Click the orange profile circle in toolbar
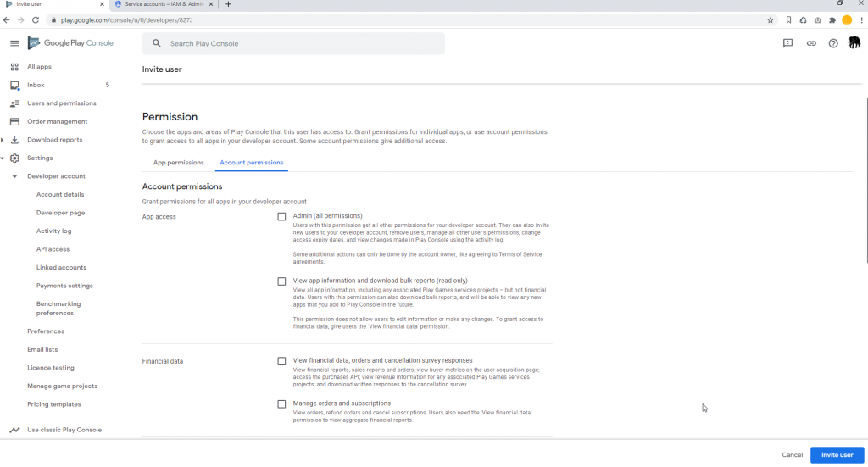 point(847,20)
